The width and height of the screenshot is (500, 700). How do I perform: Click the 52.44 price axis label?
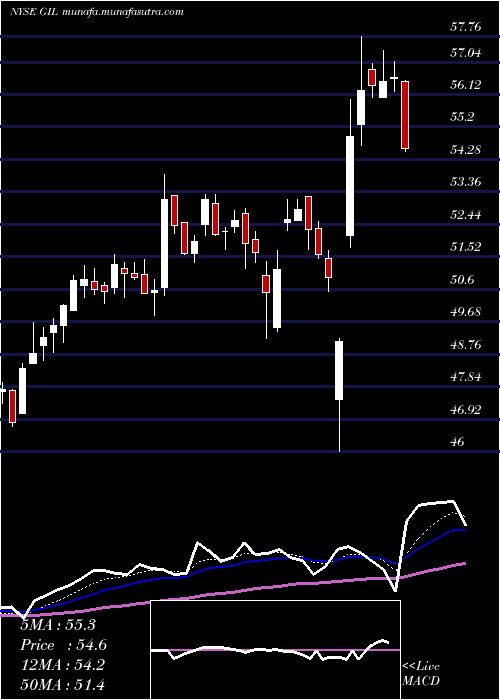point(466,214)
